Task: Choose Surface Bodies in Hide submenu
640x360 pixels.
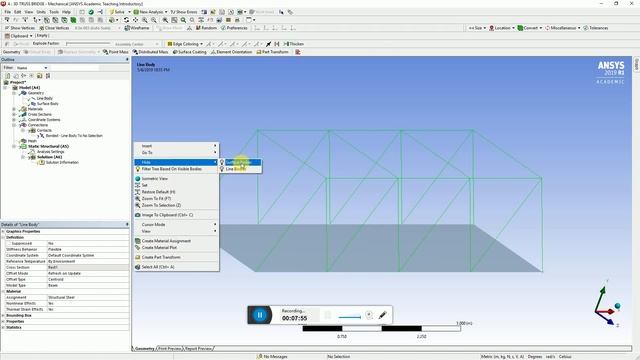Action: coord(240,162)
